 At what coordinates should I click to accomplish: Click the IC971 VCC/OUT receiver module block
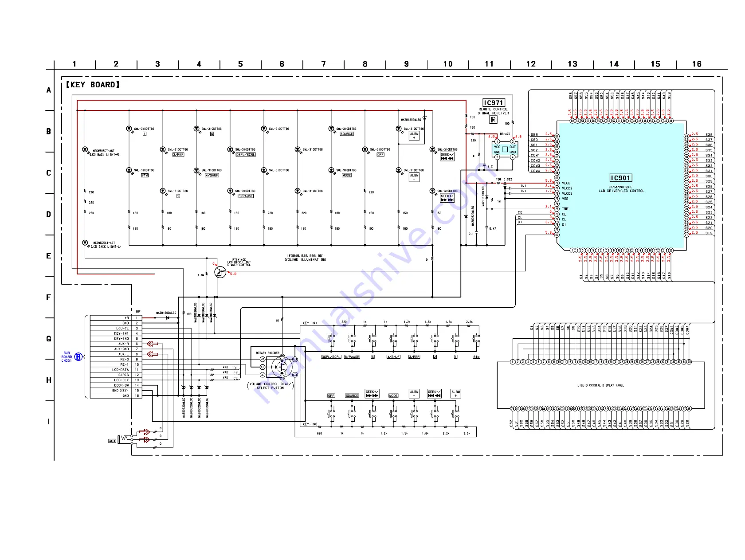tap(505, 149)
